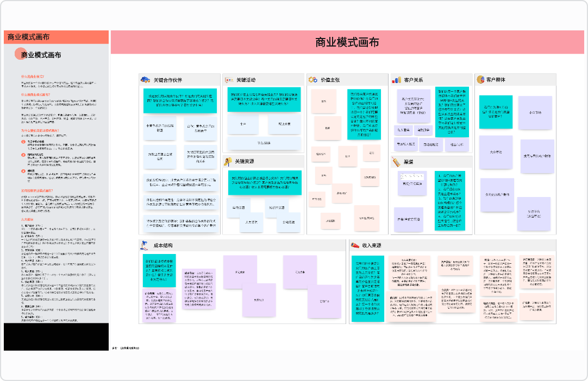Select the 客户关系 section title
Viewport: 588px width, 381px height.
(414, 80)
